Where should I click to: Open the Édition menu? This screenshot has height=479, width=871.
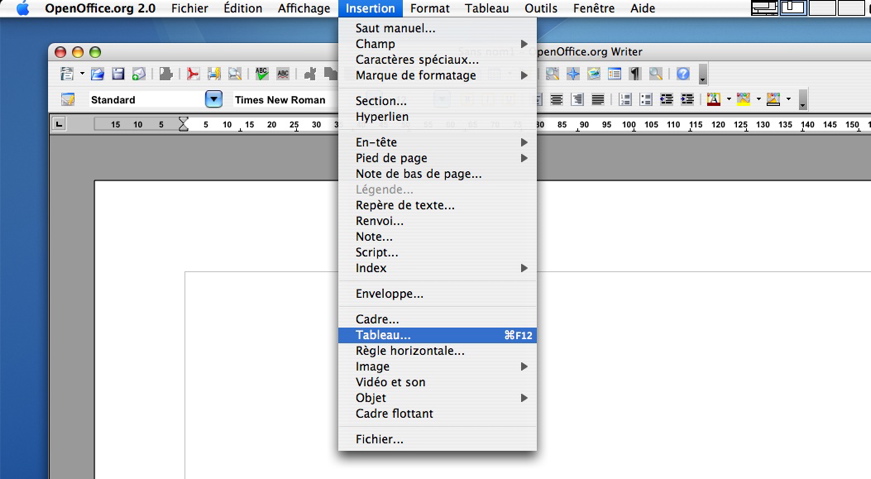tap(243, 8)
